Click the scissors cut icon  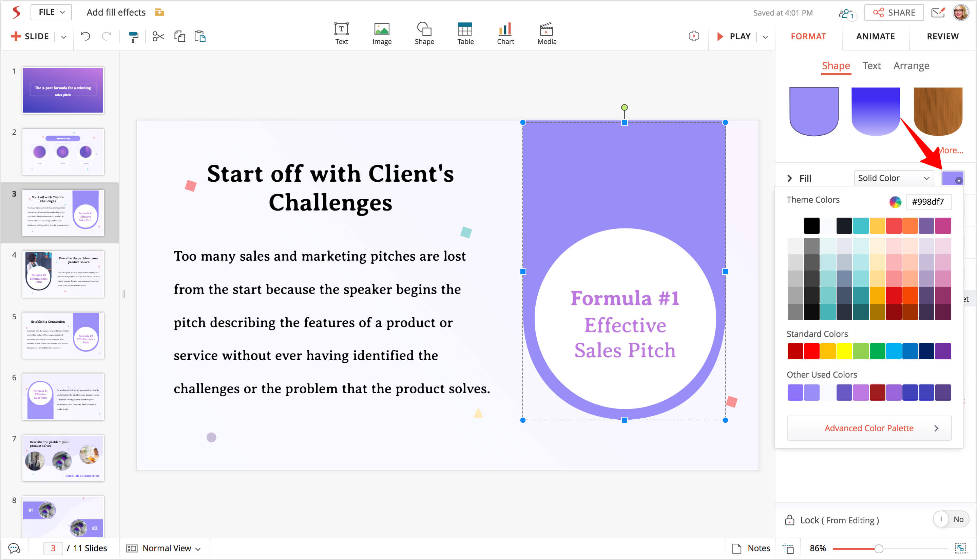158,37
